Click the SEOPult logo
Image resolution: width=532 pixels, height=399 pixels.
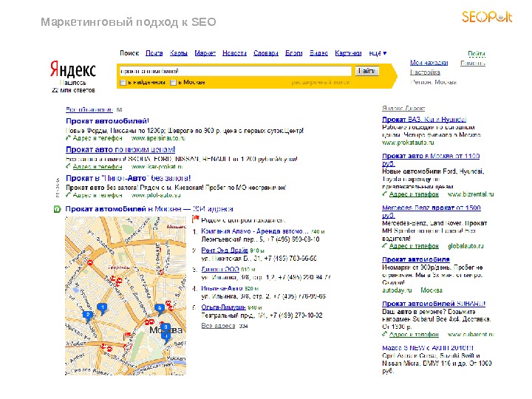coord(487,16)
